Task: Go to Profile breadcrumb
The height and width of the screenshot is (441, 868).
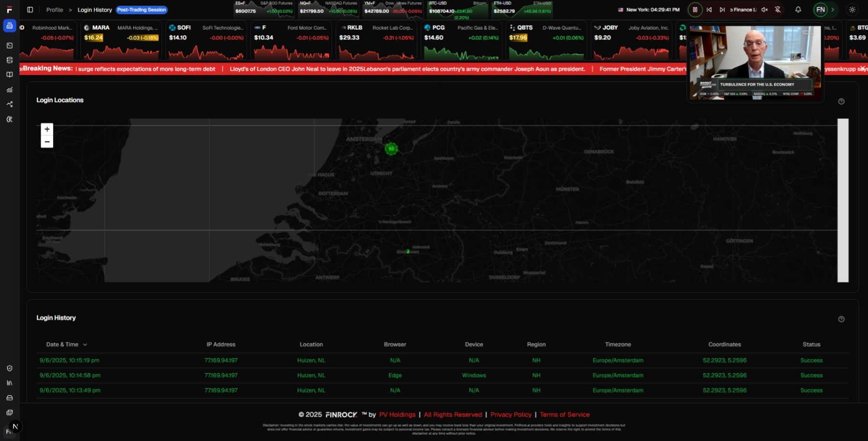Action: tap(55, 10)
